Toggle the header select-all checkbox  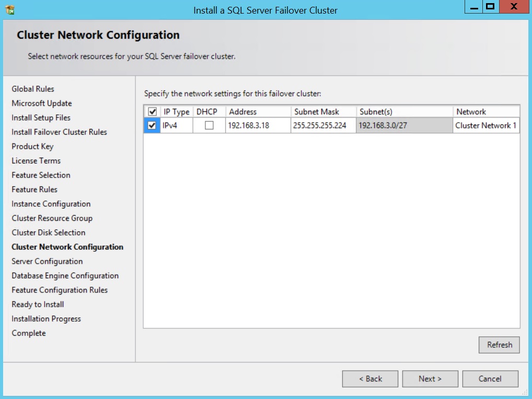pyautogui.click(x=152, y=112)
